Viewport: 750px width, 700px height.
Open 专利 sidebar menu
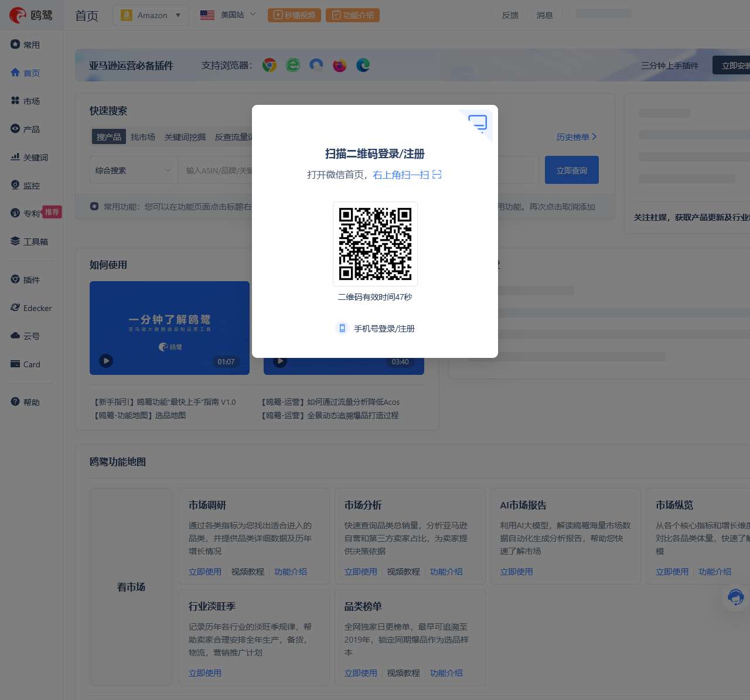pos(25,213)
